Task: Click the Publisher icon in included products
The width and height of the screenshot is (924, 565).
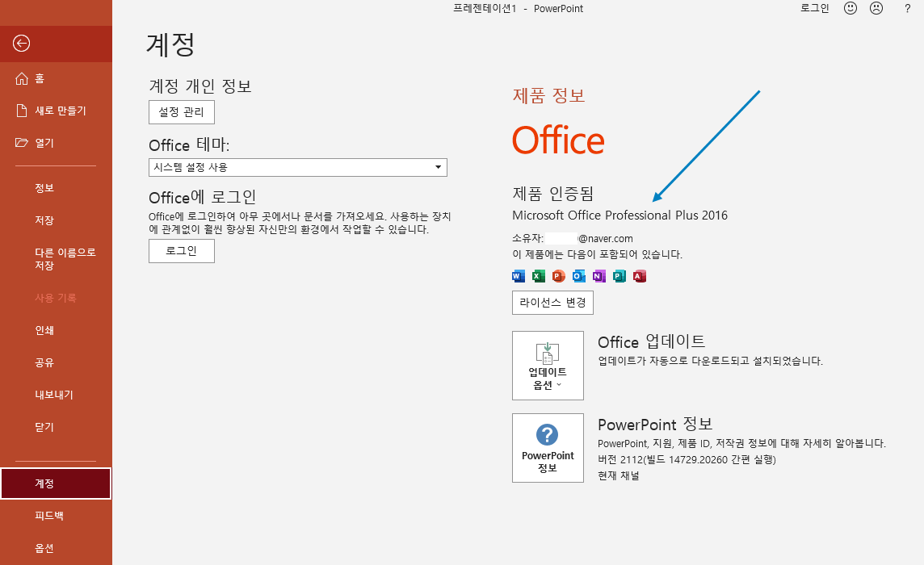Action: [619, 276]
